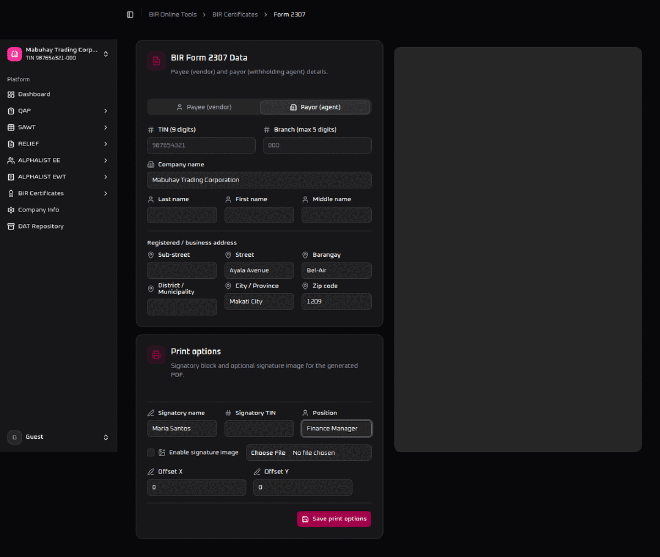Open the Guest user menu chevrons
The width and height of the screenshot is (660, 557).
[106, 437]
